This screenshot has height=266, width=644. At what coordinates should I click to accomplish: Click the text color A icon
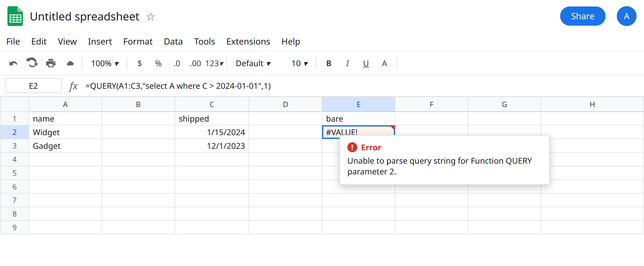click(x=385, y=63)
